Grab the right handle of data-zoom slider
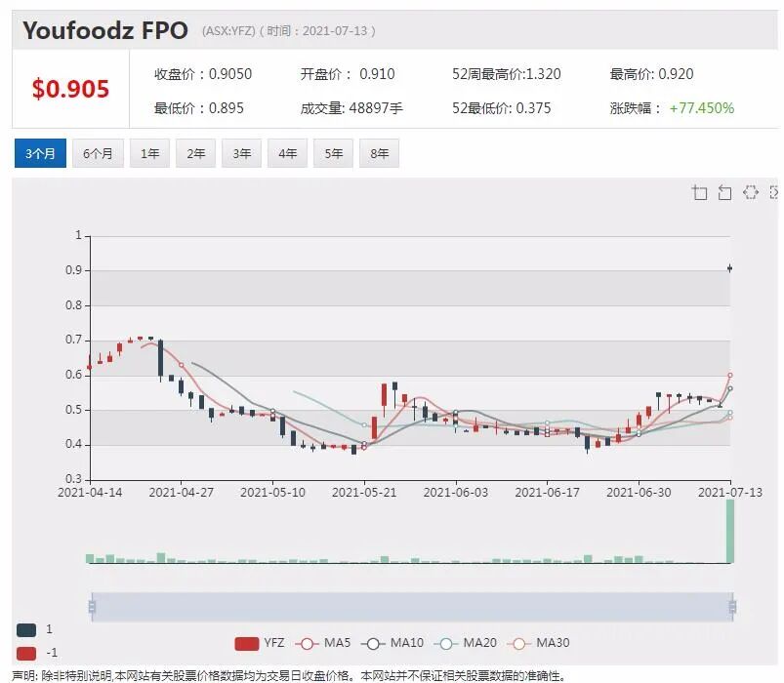 coord(732,607)
